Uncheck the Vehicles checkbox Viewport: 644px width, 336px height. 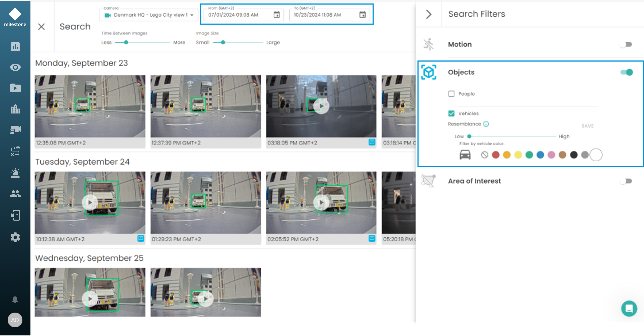click(x=451, y=114)
